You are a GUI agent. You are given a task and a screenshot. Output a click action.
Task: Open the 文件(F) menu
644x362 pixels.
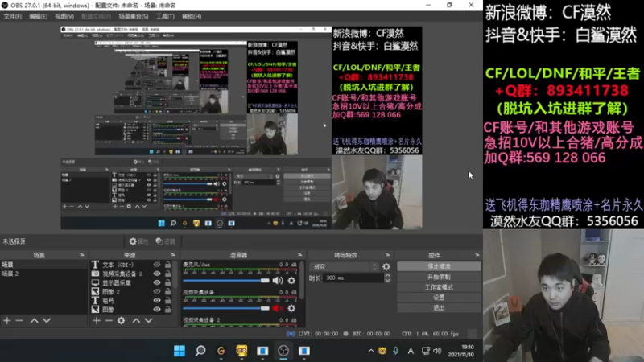[x=12, y=16]
